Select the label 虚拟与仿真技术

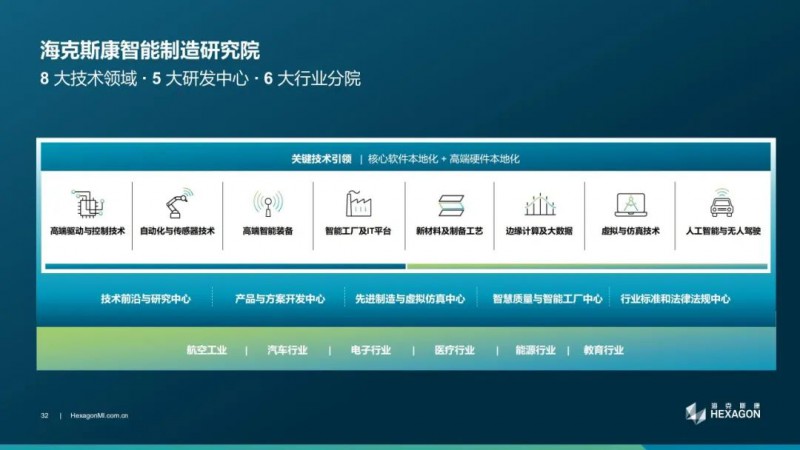[631, 231]
